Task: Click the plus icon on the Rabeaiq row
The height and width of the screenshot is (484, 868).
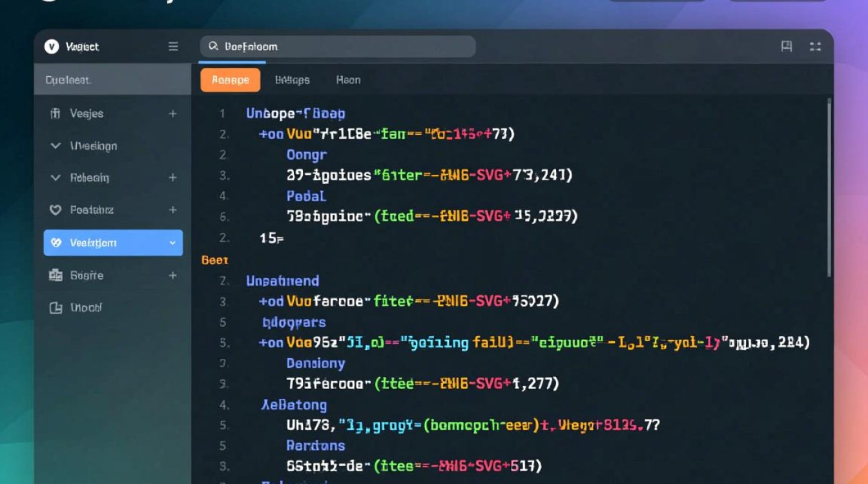Action: 172,177
